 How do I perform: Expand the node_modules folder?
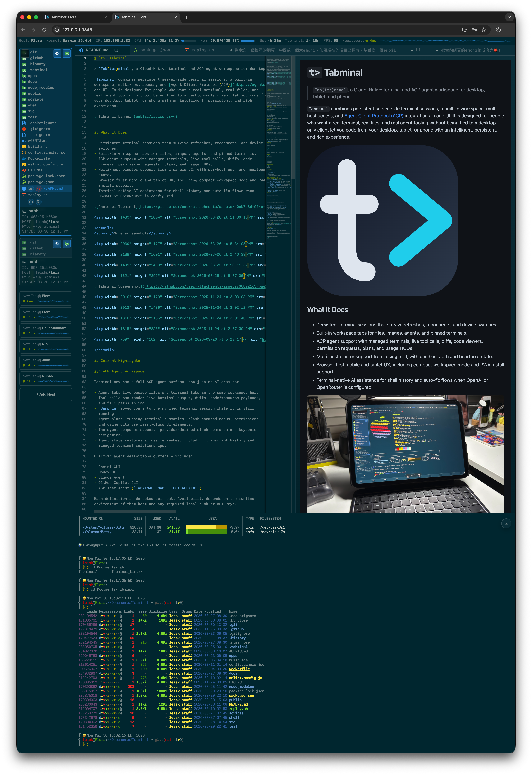coord(46,88)
